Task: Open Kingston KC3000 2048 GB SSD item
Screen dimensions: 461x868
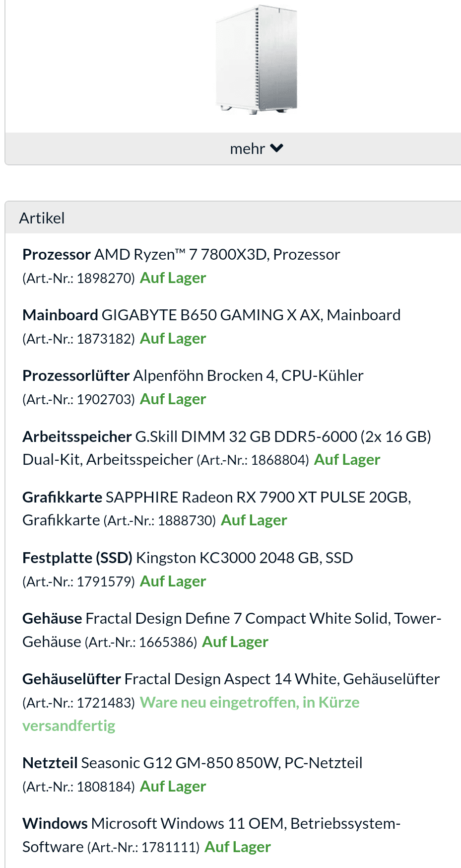Action: point(245,558)
